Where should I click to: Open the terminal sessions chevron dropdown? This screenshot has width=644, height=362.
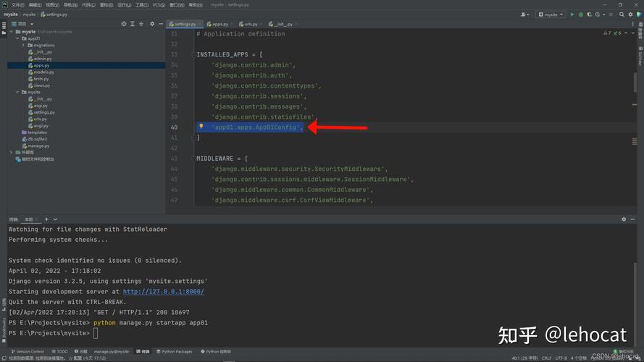pos(55,219)
